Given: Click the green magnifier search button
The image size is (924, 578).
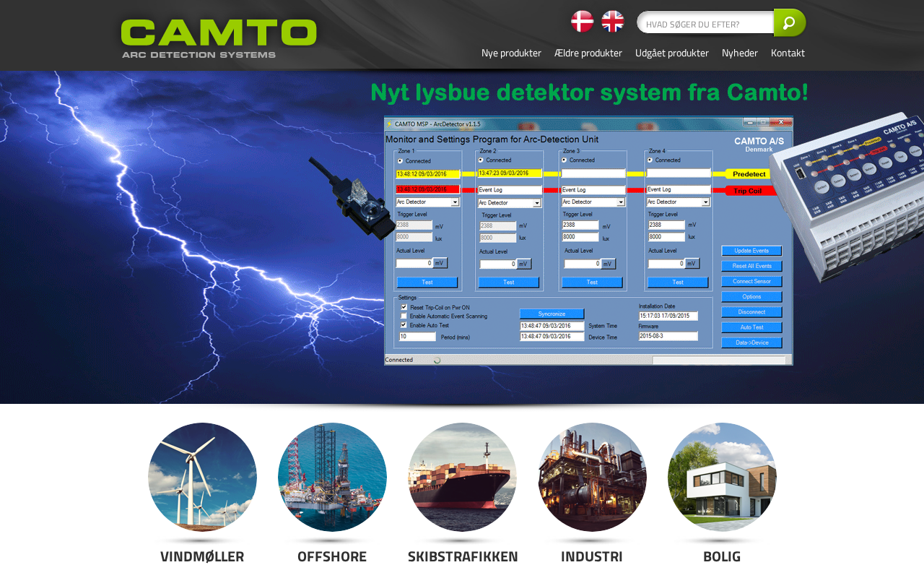Looking at the screenshot, I should point(790,23).
